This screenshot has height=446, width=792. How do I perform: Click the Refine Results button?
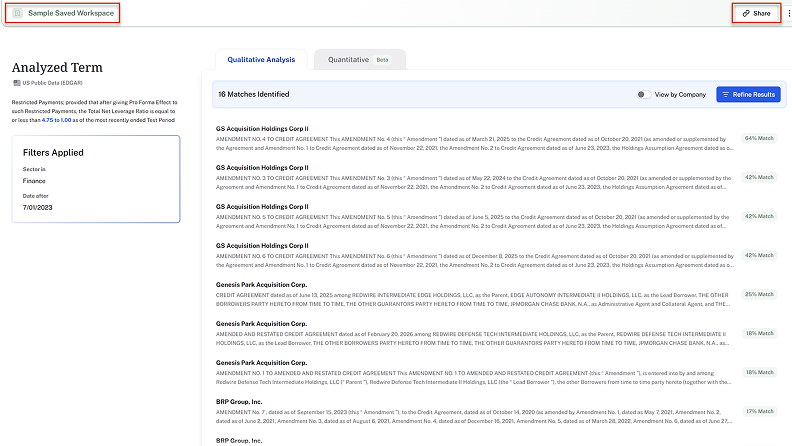(748, 94)
